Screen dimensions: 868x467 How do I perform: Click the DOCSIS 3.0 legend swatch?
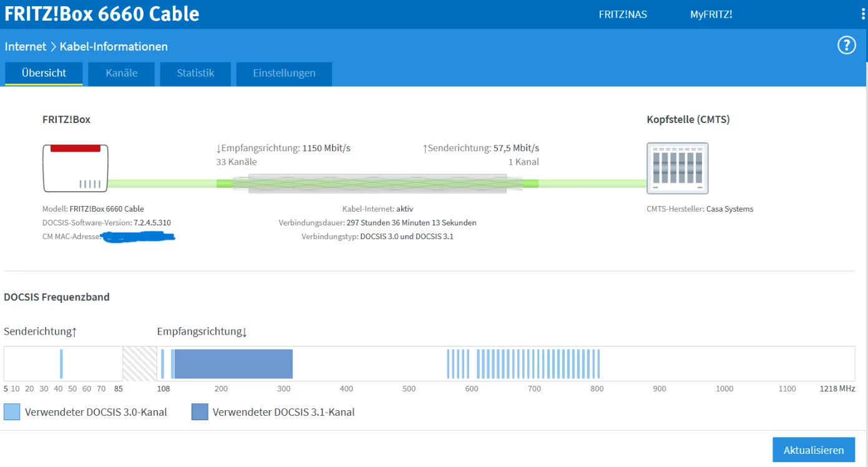[12, 412]
